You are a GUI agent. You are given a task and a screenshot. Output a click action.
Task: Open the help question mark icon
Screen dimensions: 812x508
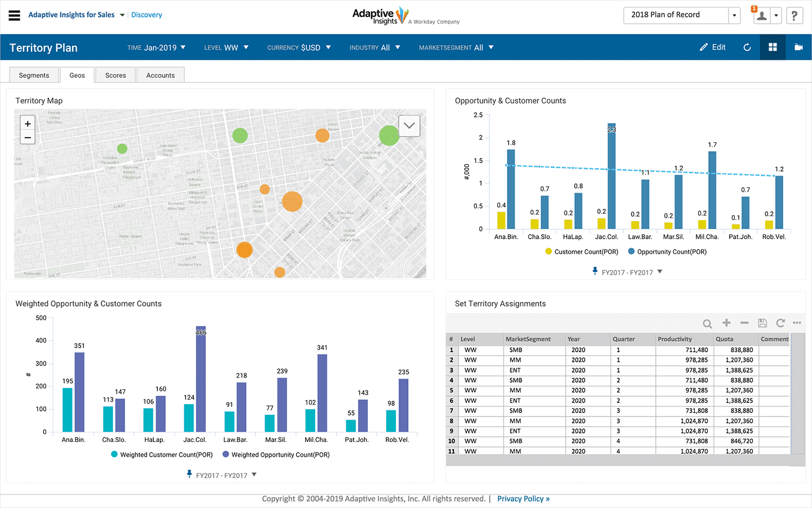794,15
